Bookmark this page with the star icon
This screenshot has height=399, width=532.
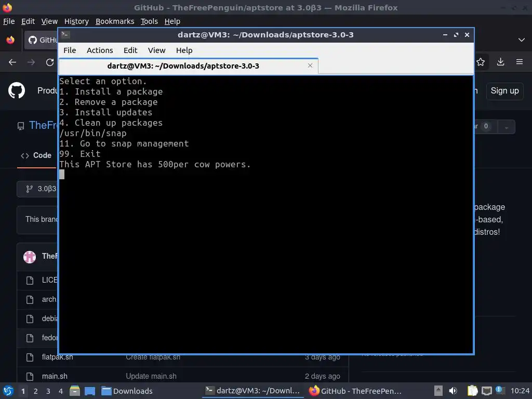[481, 62]
